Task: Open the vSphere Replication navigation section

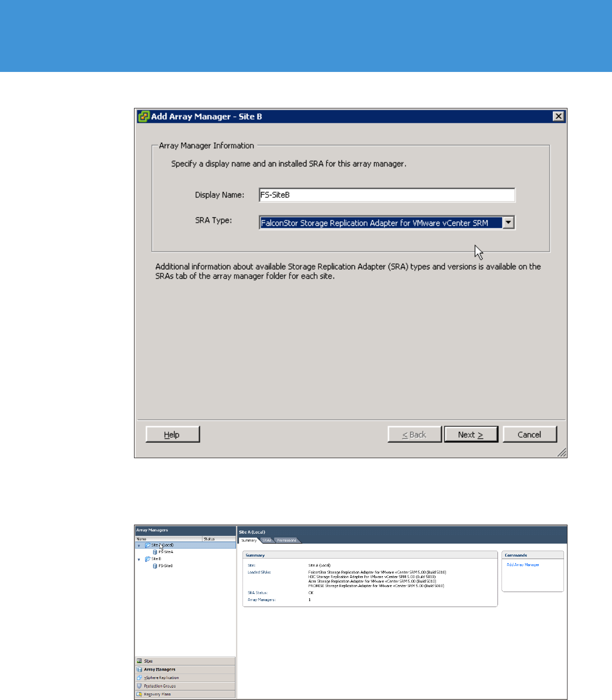Action: tap(185, 678)
